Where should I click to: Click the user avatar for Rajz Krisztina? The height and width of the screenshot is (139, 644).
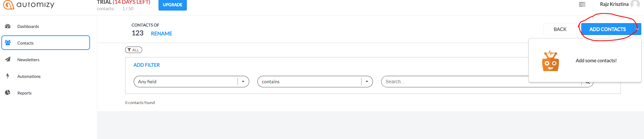[x=635, y=4]
